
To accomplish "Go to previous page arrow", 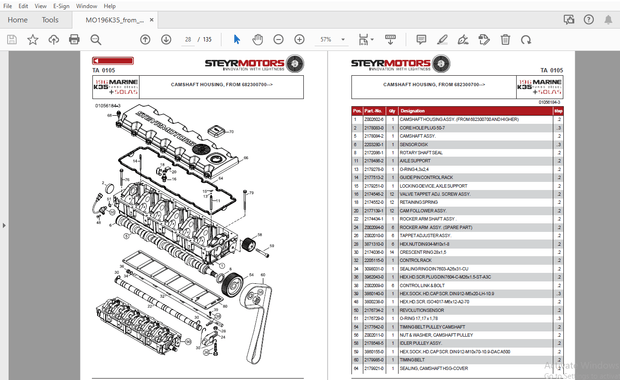I will (x=145, y=40).
